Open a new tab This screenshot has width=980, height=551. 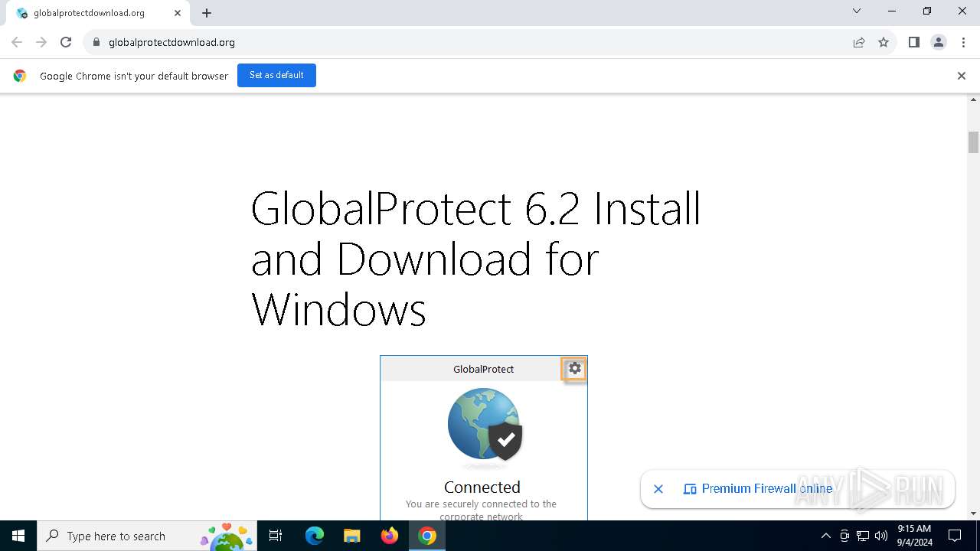[x=207, y=13]
